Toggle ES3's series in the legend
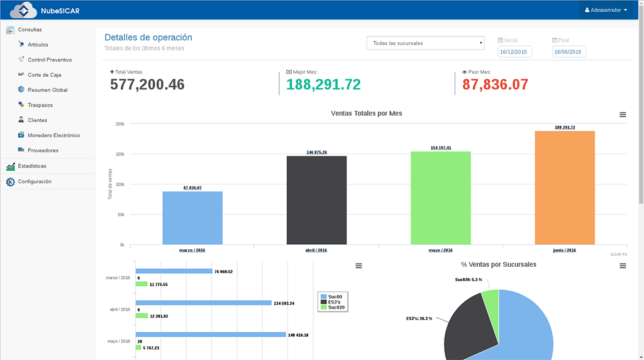Screen dimensions: 644x360 coord(331,302)
